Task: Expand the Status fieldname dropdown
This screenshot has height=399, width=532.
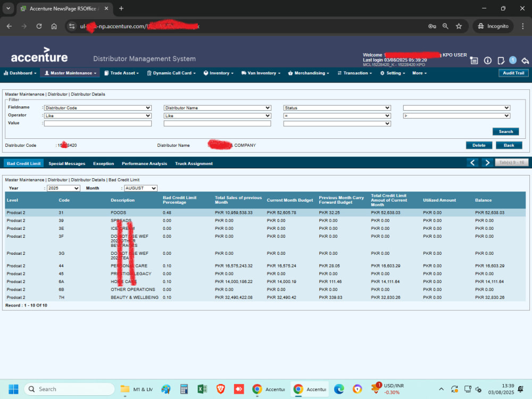Action: point(337,108)
